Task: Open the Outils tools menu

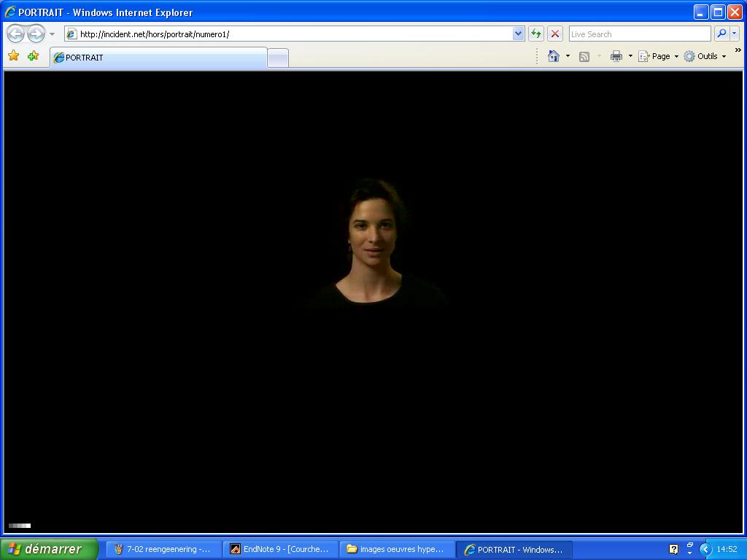Action: click(x=705, y=56)
